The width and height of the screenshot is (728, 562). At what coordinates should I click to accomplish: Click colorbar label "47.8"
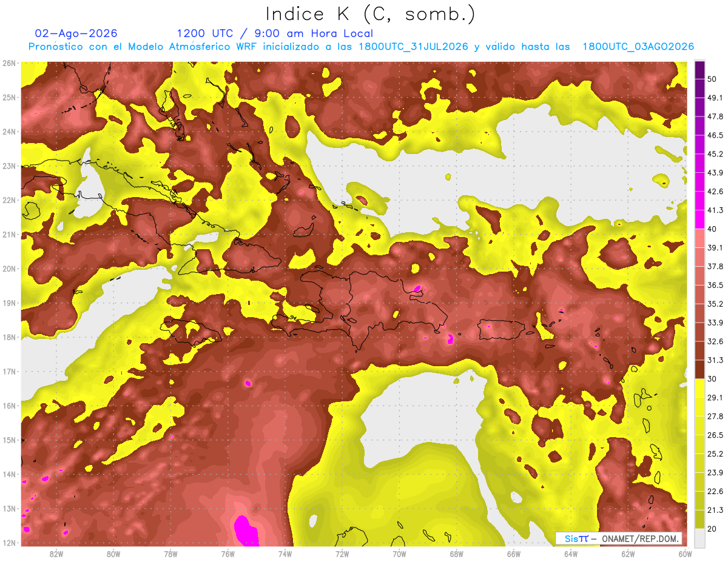[715, 116]
